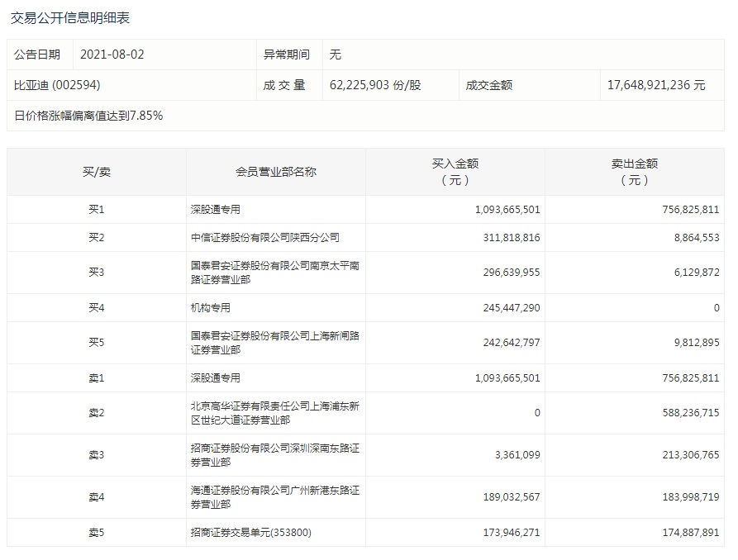
Task: Click the 卖出金额（元）column header
Action: (x=635, y=172)
